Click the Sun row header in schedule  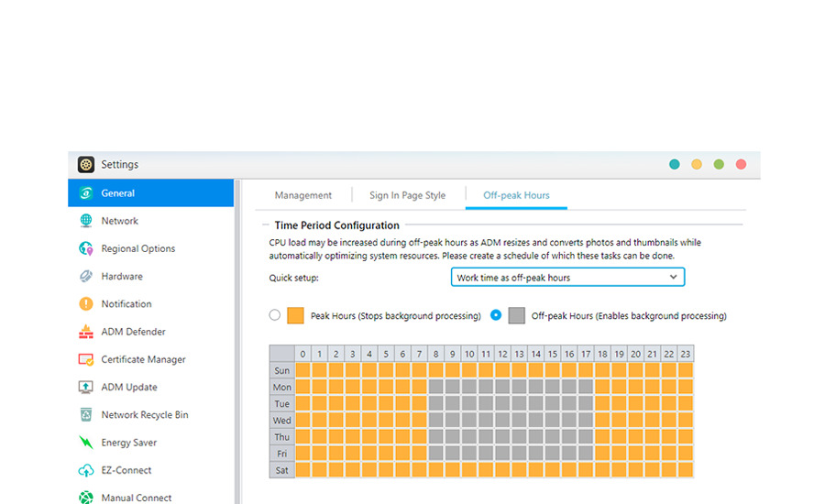(x=281, y=371)
